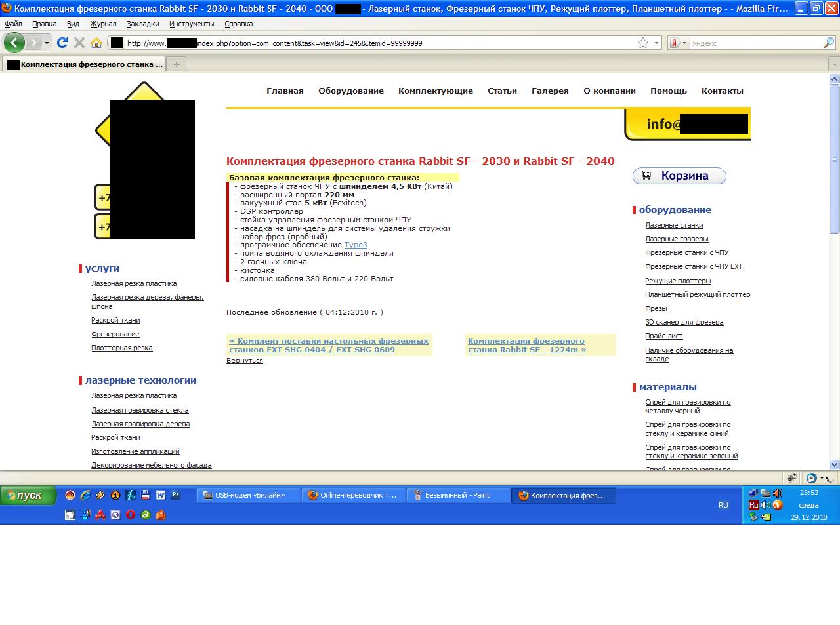Click the Корзина cart button
Viewport: 840px width, 625px height.
click(679, 176)
